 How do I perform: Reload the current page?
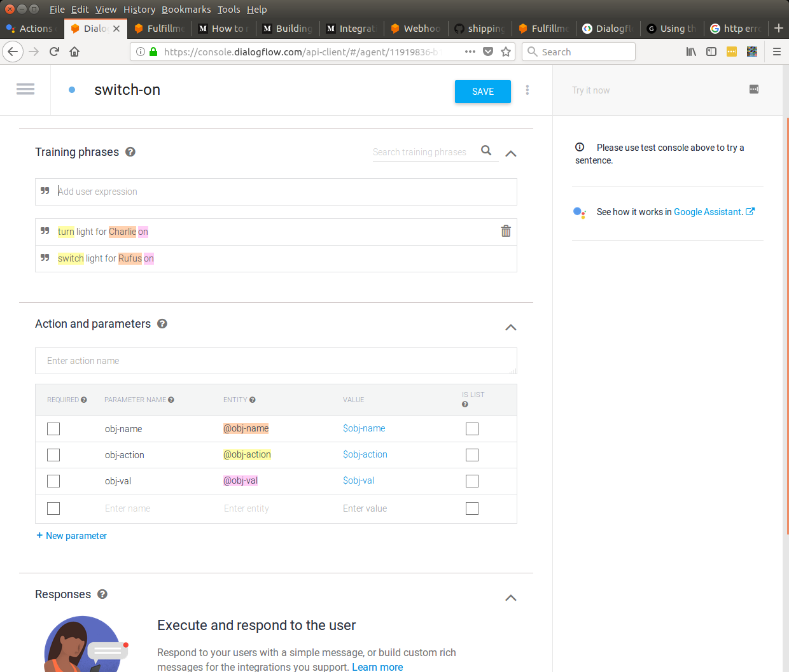pos(53,52)
